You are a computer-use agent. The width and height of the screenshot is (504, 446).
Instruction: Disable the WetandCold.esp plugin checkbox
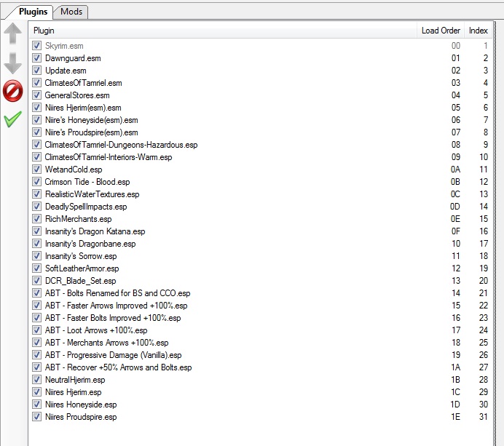[x=37, y=170]
